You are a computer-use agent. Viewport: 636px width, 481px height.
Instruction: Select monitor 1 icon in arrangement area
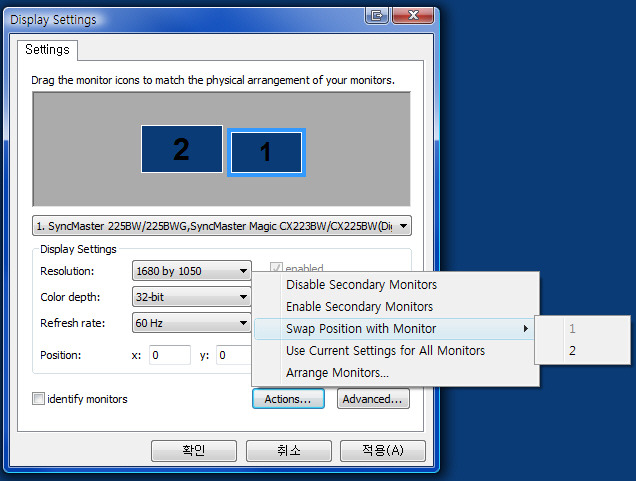point(266,152)
